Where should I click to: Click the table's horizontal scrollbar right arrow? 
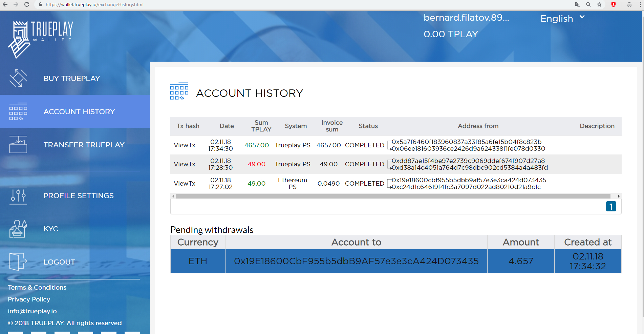[619, 196]
